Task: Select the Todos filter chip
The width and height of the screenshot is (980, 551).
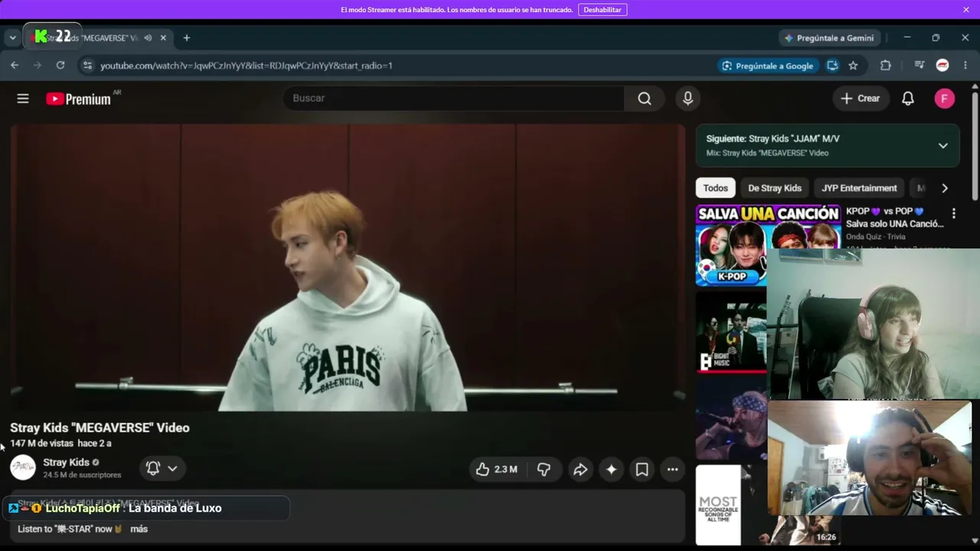Action: pos(715,188)
